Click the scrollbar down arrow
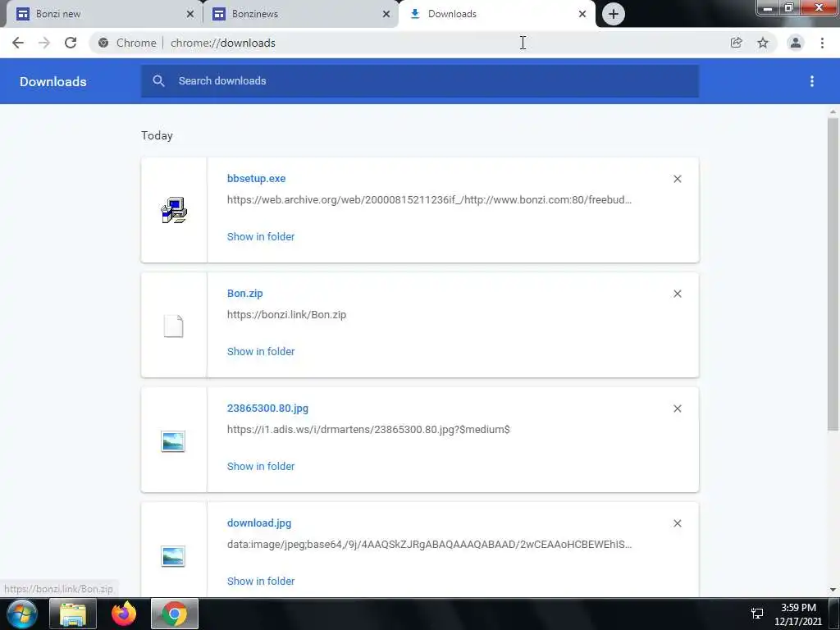 tap(833, 590)
